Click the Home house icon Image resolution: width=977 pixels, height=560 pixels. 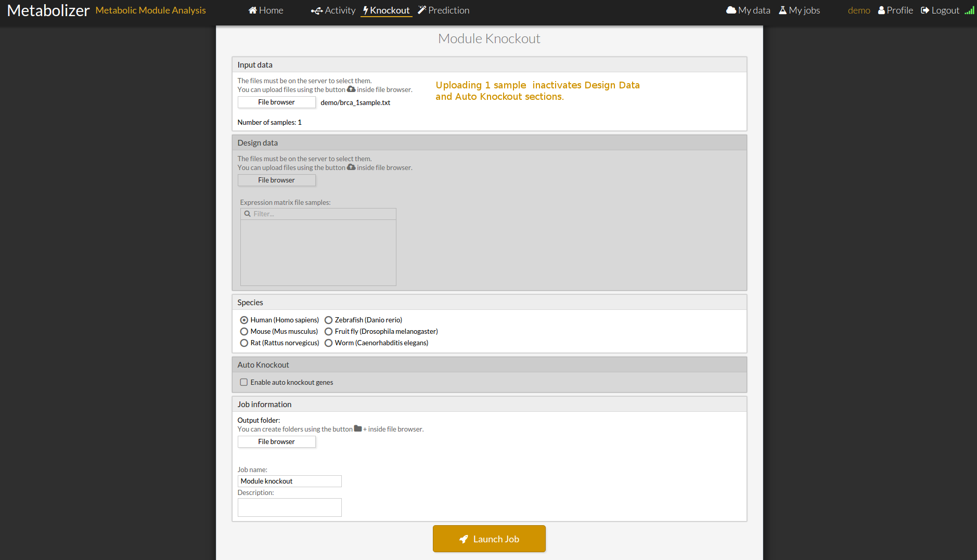[x=252, y=10]
